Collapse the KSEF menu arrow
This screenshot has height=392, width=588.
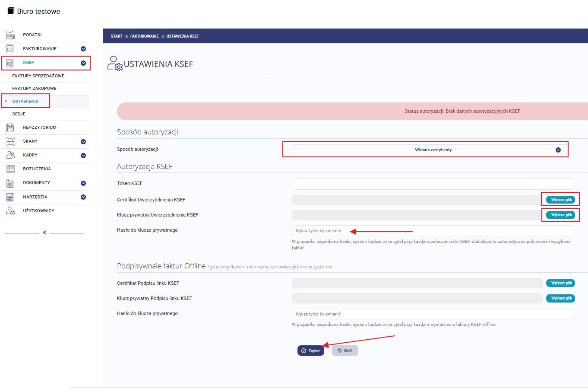pos(83,63)
